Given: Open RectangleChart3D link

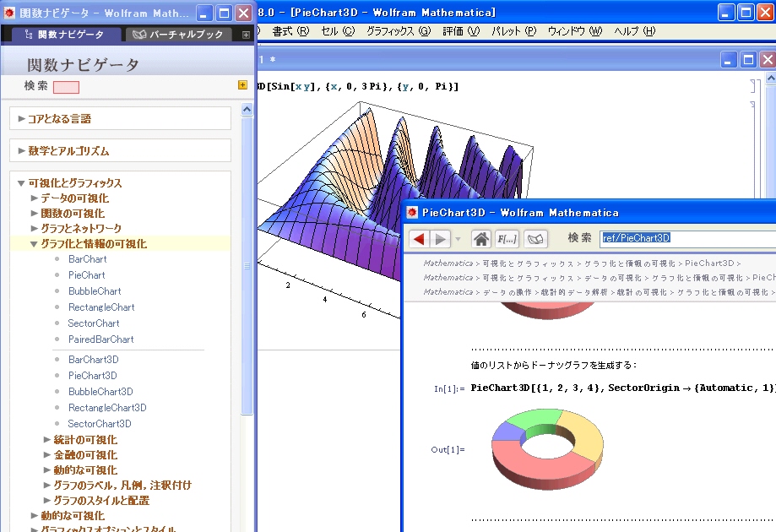Looking at the screenshot, I should (x=107, y=408).
